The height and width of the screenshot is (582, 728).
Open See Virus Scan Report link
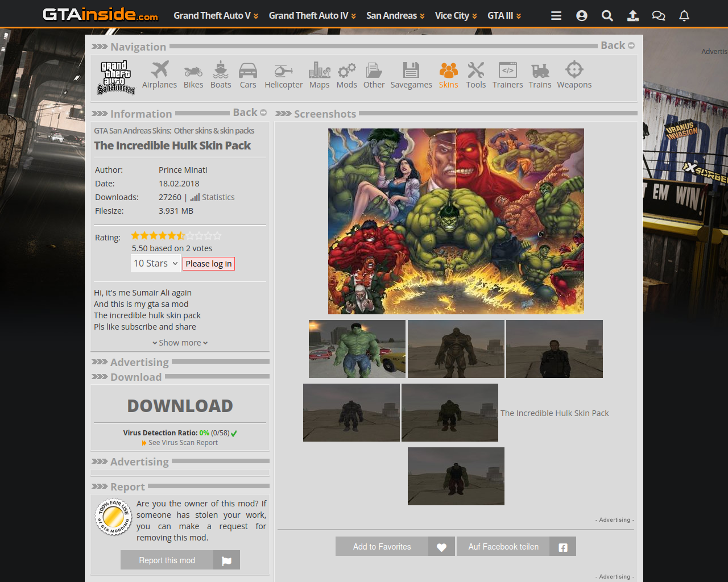click(x=180, y=443)
